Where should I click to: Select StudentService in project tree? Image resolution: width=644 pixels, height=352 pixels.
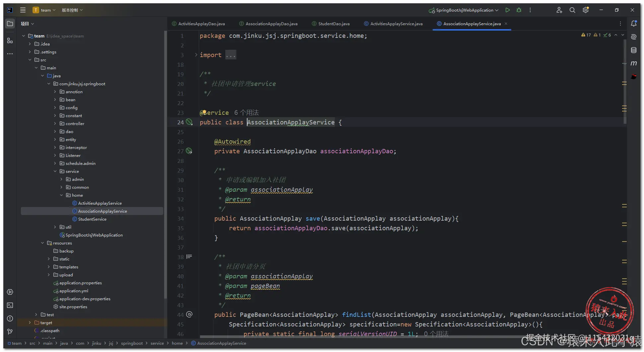92,219
